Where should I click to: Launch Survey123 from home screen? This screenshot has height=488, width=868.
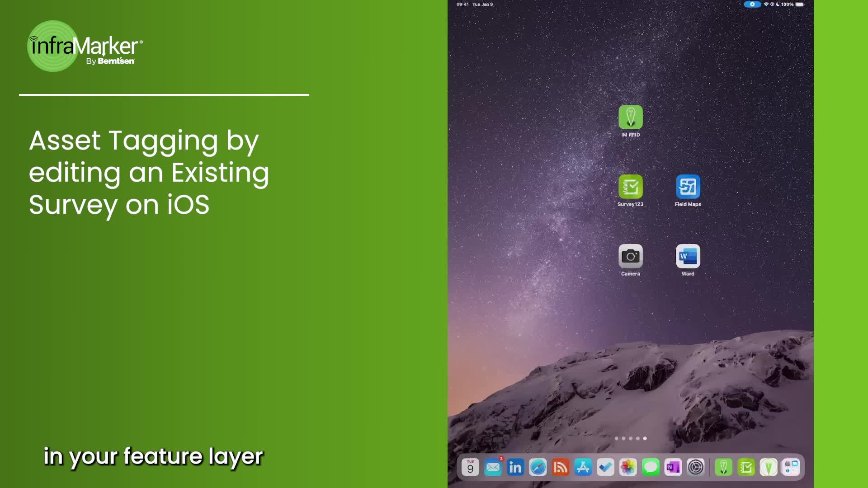(x=630, y=187)
